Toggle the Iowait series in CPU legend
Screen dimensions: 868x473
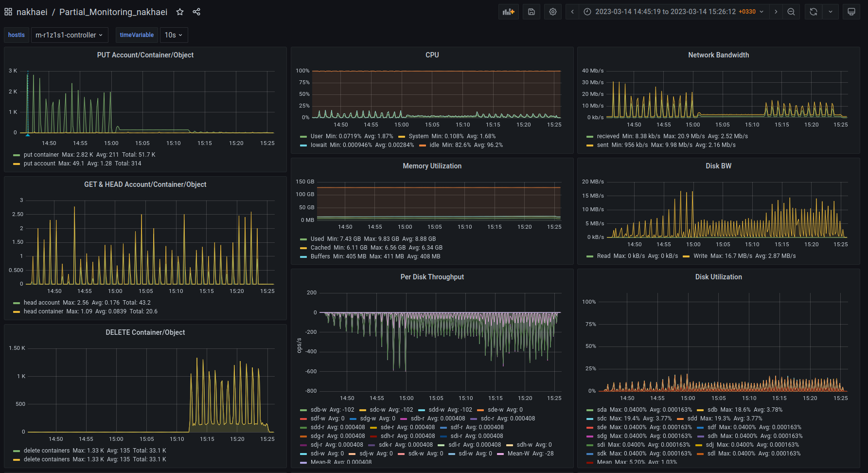point(319,145)
